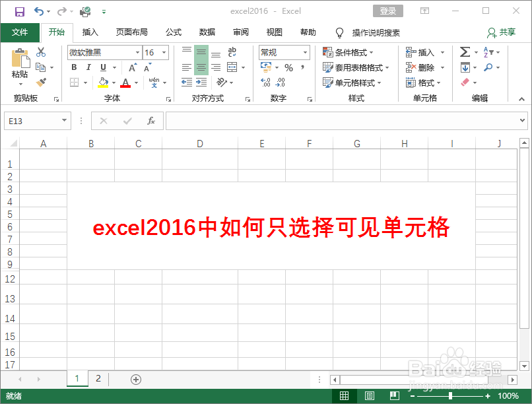This screenshot has height=404, width=532.
Task: Click the Redo arrow icon
Action: [62, 11]
